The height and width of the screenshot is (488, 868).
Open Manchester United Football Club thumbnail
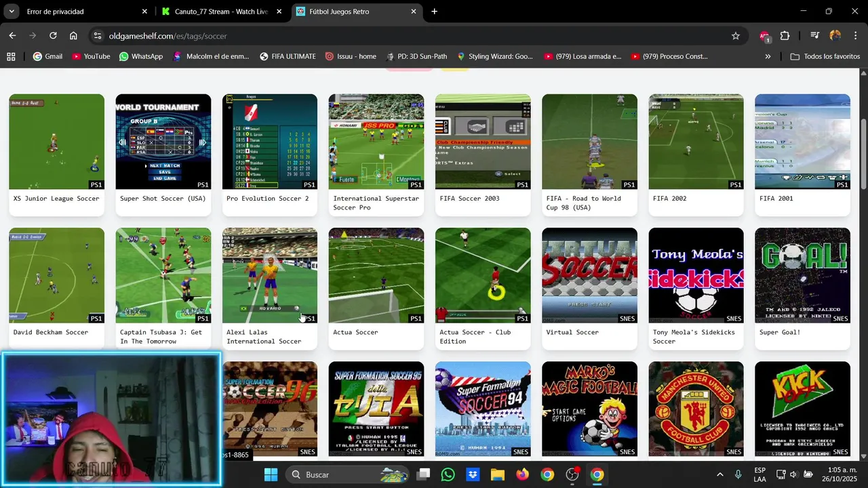(x=696, y=409)
